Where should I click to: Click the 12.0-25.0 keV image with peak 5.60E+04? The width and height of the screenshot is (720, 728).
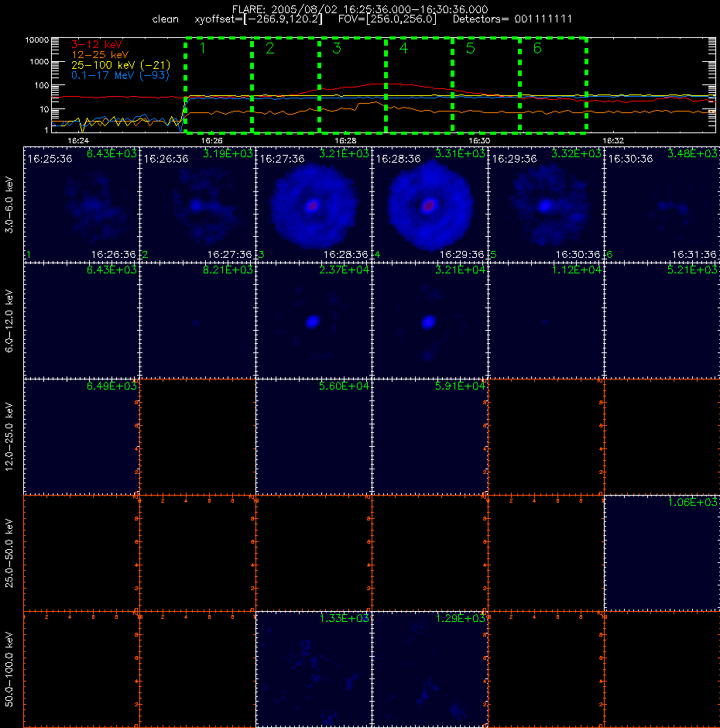(314, 437)
